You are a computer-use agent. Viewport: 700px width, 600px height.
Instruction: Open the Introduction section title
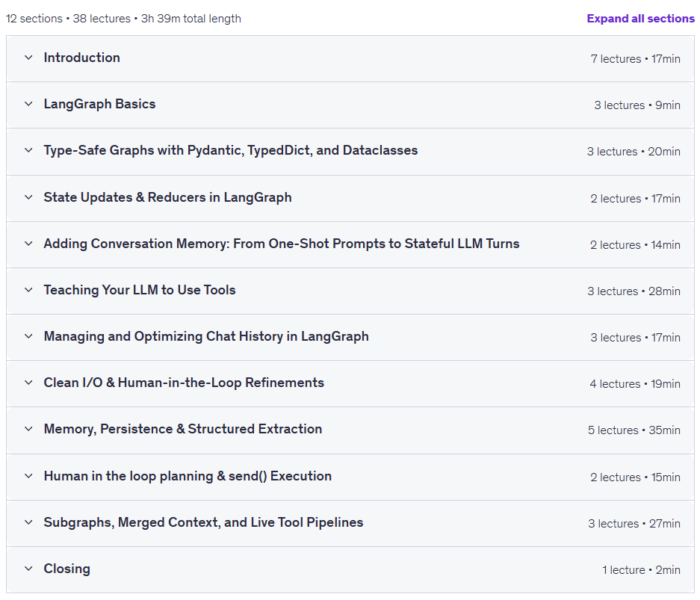(x=81, y=58)
